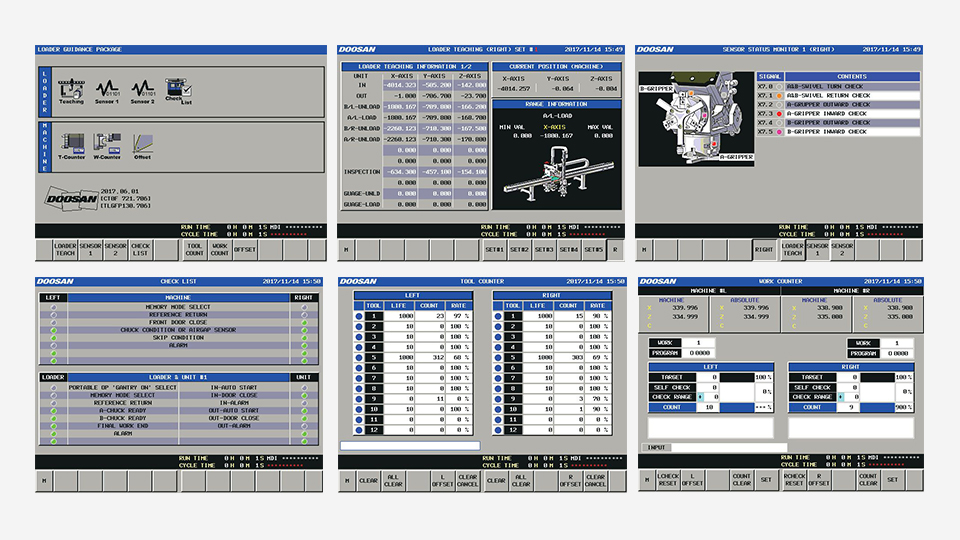This screenshot has height=540, width=960.
Task: Switch to SET#3 teaching set
Action: (x=544, y=249)
